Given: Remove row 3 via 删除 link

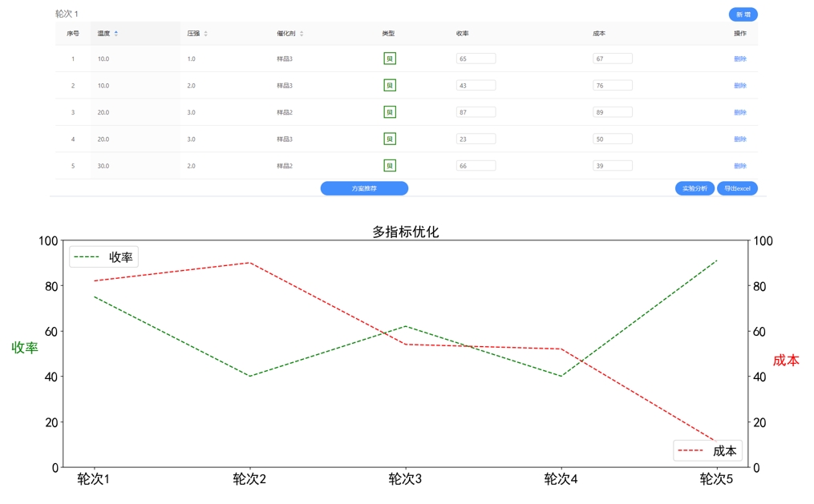Looking at the screenshot, I should 739,112.
